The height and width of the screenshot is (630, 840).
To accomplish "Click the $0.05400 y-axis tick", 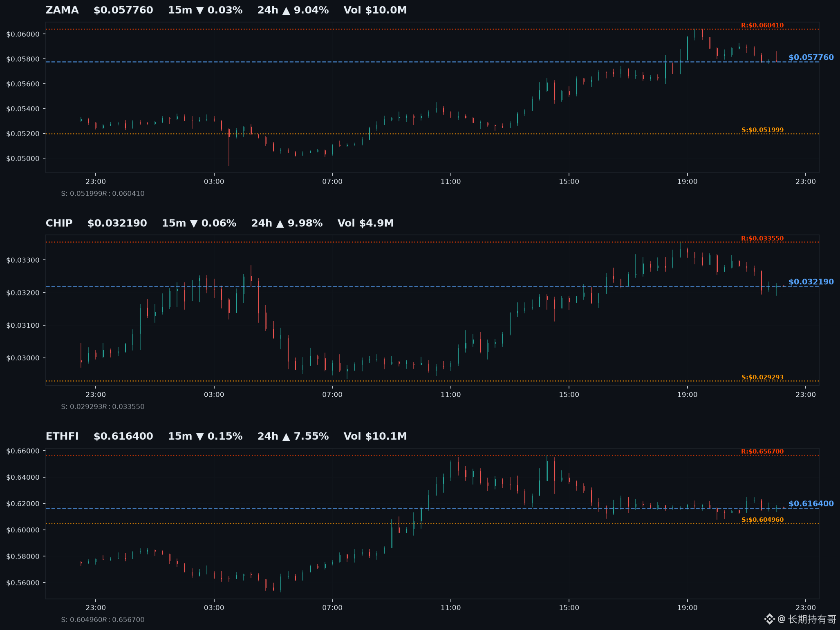I will coord(23,109).
